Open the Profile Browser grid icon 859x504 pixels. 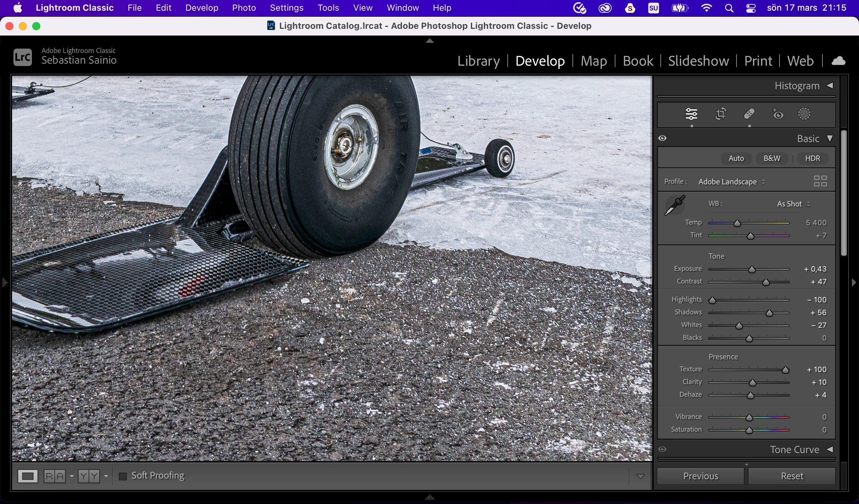pyautogui.click(x=820, y=181)
